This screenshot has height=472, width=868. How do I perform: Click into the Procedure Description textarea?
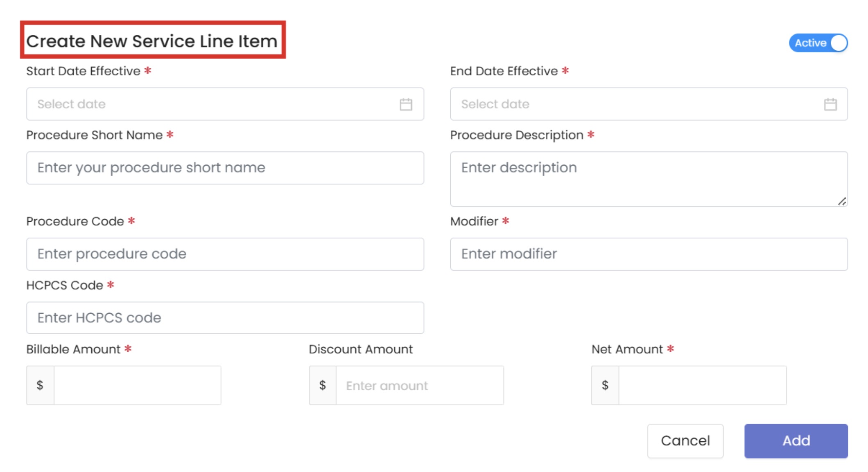[649, 179]
